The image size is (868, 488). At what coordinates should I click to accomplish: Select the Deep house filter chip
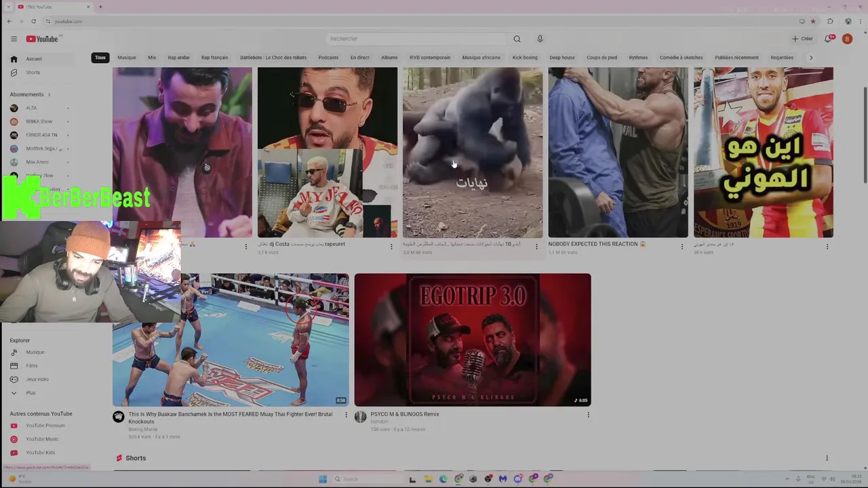click(562, 58)
